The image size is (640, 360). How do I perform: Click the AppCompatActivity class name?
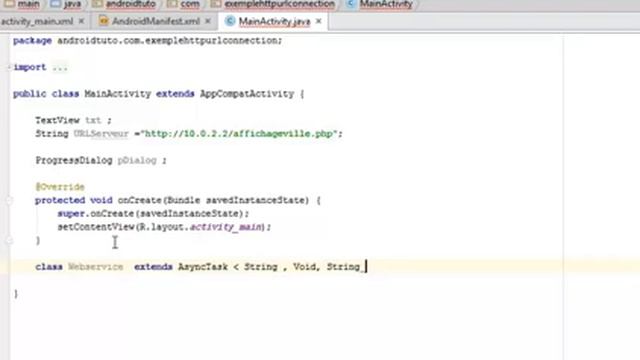point(247,94)
